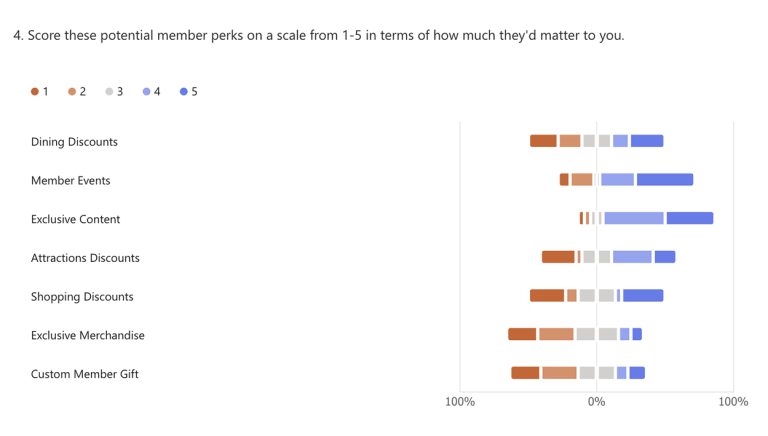Click the Shopping Discounts row label
Image resolution: width=768 pixels, height=436 pixels.
pyautogui.click(x=82, y=297)
